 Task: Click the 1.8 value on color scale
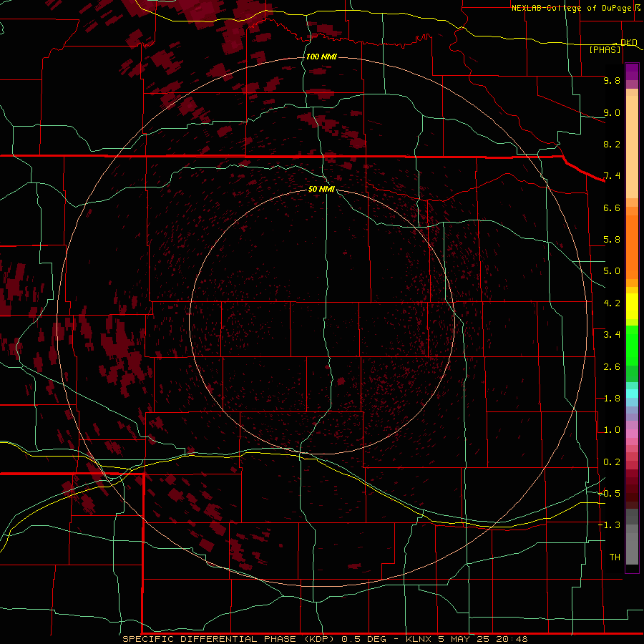click(x=612, y=399)
